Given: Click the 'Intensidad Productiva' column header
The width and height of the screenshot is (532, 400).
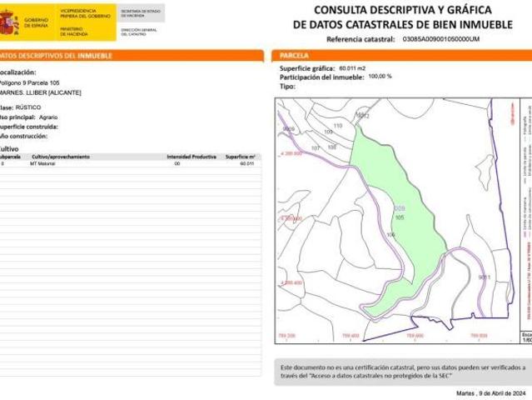Looking at the screenshot, I should tap(191, 157).
